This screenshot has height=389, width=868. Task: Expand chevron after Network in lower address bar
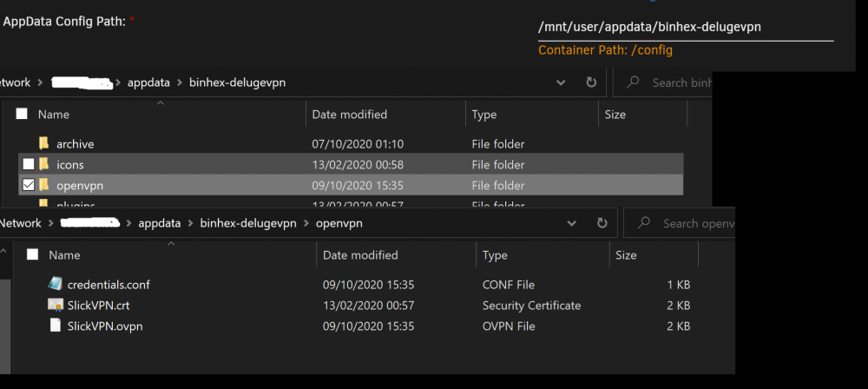50,224
